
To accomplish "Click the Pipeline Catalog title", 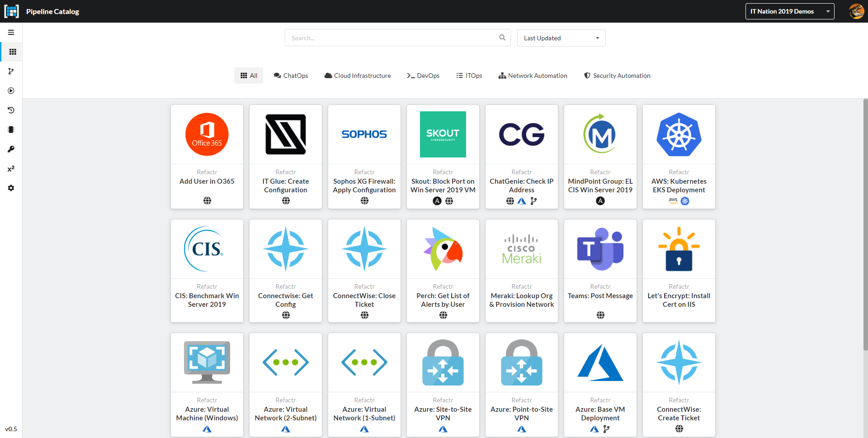I will coord(52,11).
